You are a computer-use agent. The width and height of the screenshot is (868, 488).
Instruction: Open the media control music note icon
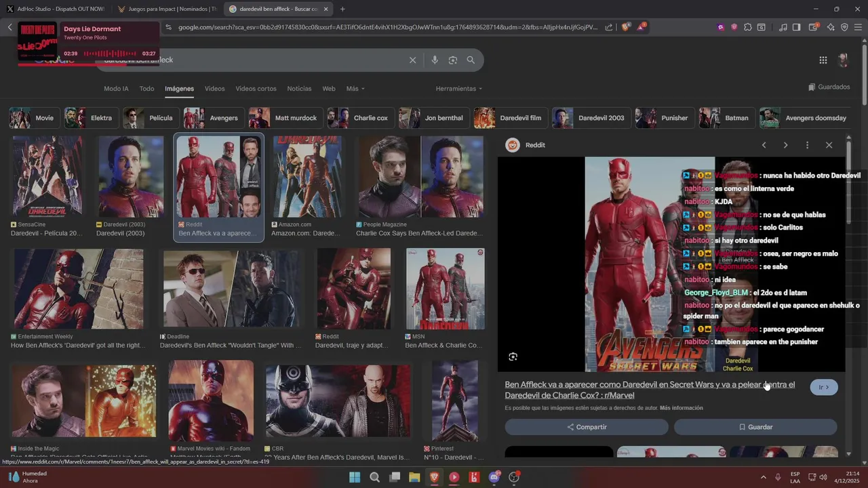(783, 27)
